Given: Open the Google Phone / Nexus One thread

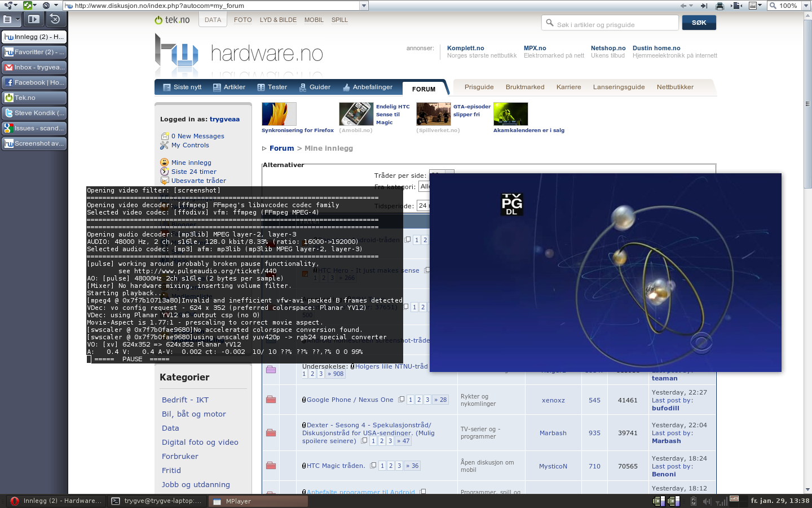Looking at the screenshot, I should pyautogui.click(x=350, y=400).
